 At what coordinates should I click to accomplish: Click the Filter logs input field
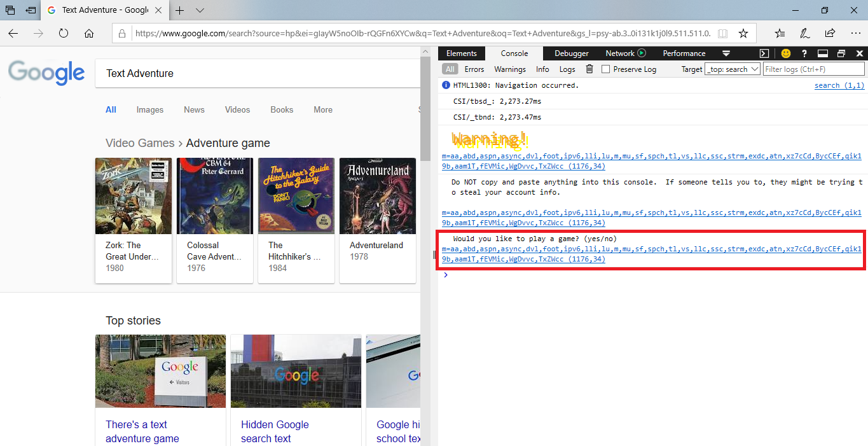coord(814,69)
